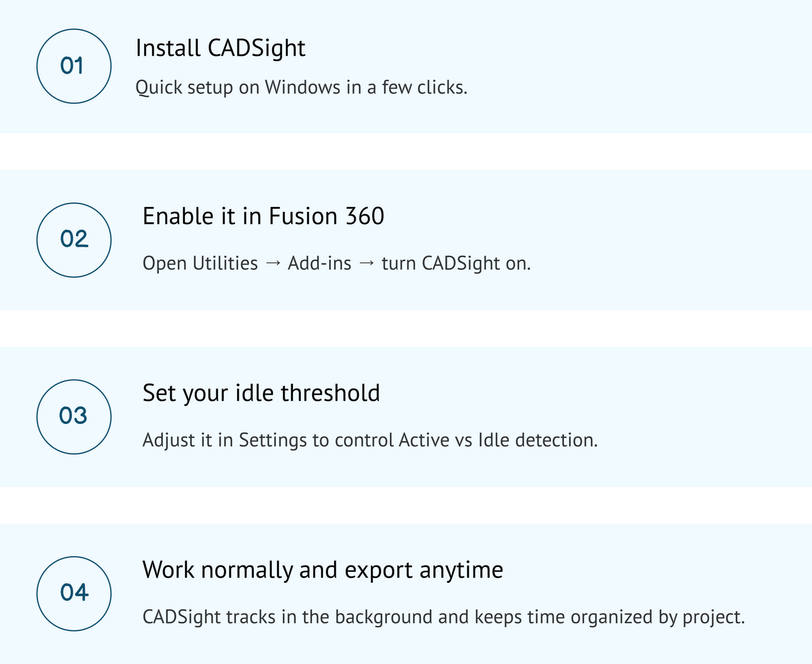Click the step 02 circle badge
812x664 pixels.
(74, 240)
